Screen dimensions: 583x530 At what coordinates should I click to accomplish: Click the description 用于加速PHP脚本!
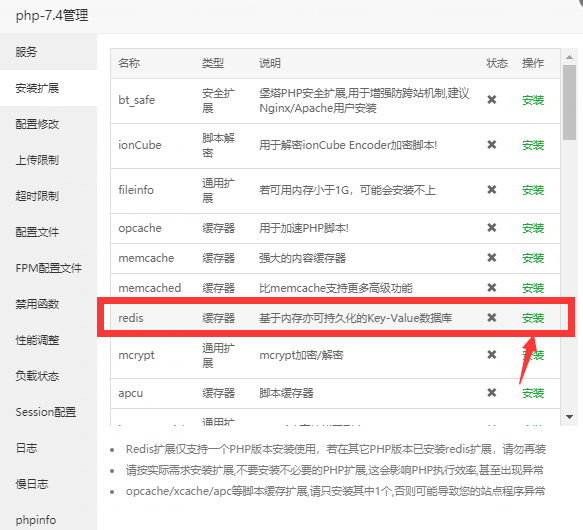(x=304, y=228)
